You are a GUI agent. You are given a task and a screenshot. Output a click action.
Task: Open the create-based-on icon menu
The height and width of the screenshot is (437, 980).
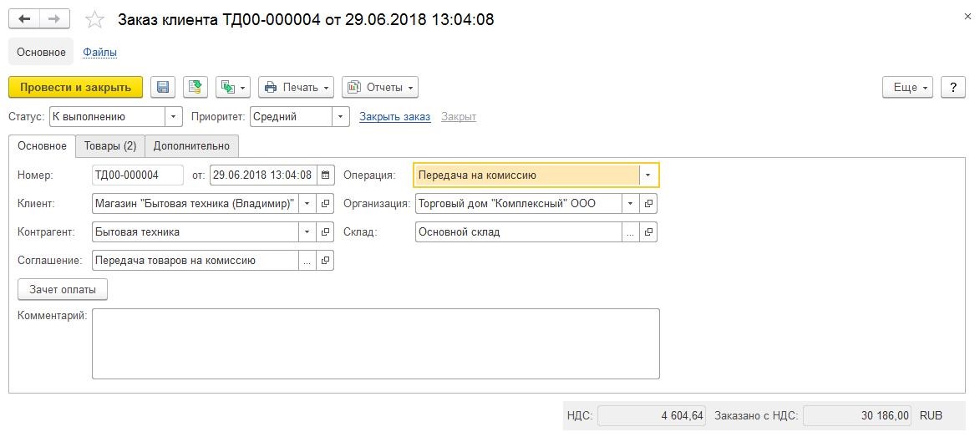pyautogui.click(x=233, y=88)
